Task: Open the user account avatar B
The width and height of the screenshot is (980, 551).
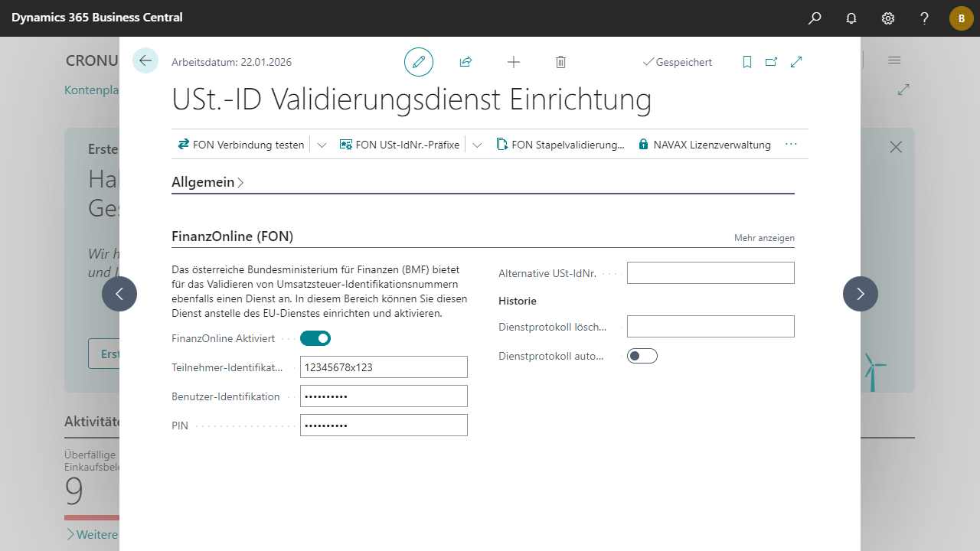Action: point(962,18)
